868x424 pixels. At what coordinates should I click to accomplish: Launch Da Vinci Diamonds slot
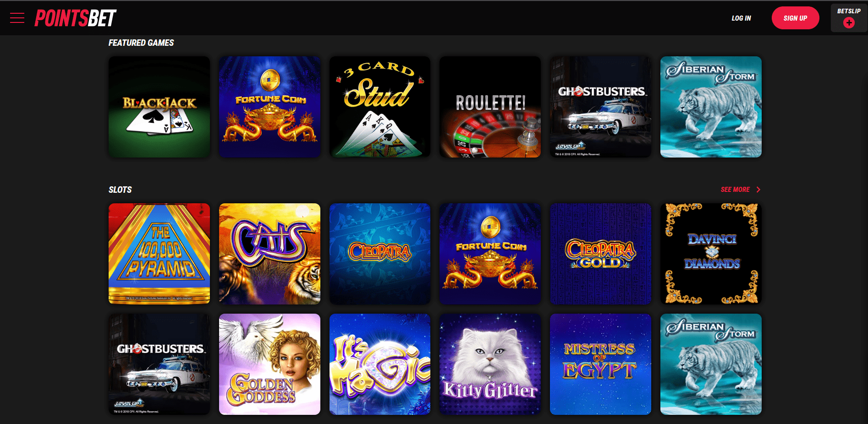[711, 254]
